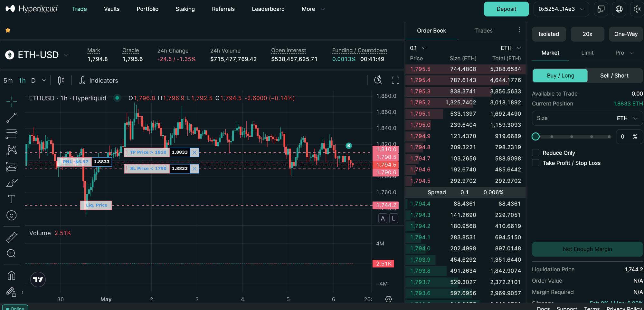This screenshot has height=310, width=644.
Task: Toggle lock all drawing tools
Action: click(x=11, y=292)
